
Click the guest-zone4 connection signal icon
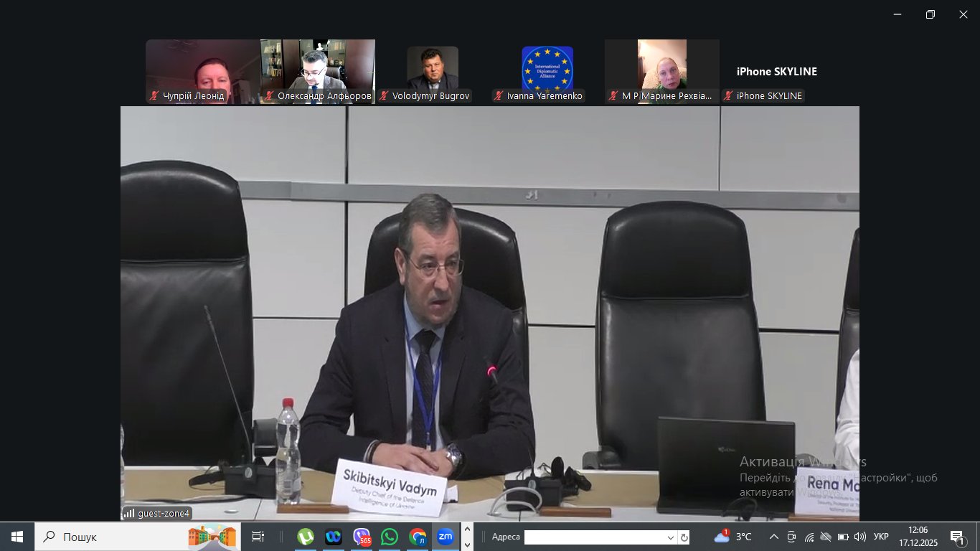point(129,513)
